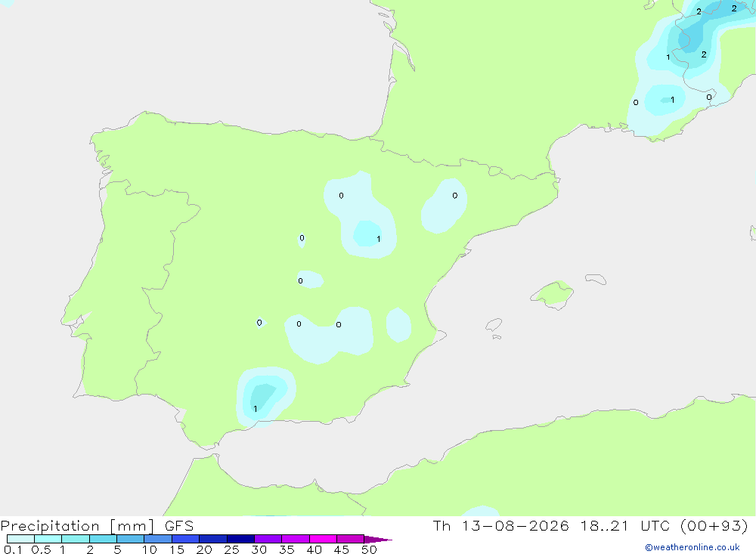The image size is (756, 554).
Task: Click the arrow tip beyond 50 on legend
Action: pyautogui.click(x=378, y=539)
